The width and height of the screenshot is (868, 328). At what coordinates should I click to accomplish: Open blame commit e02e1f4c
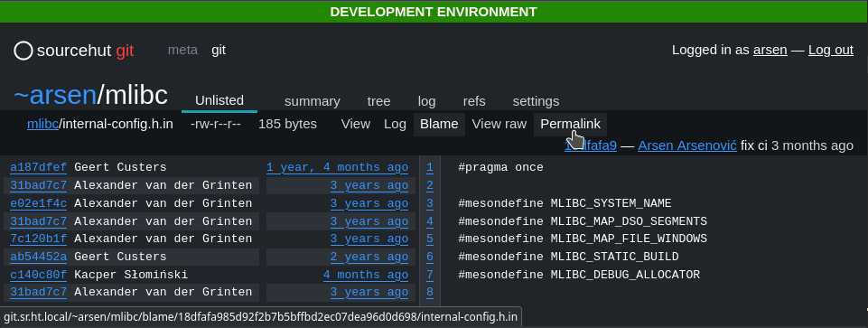pos(38,203)
